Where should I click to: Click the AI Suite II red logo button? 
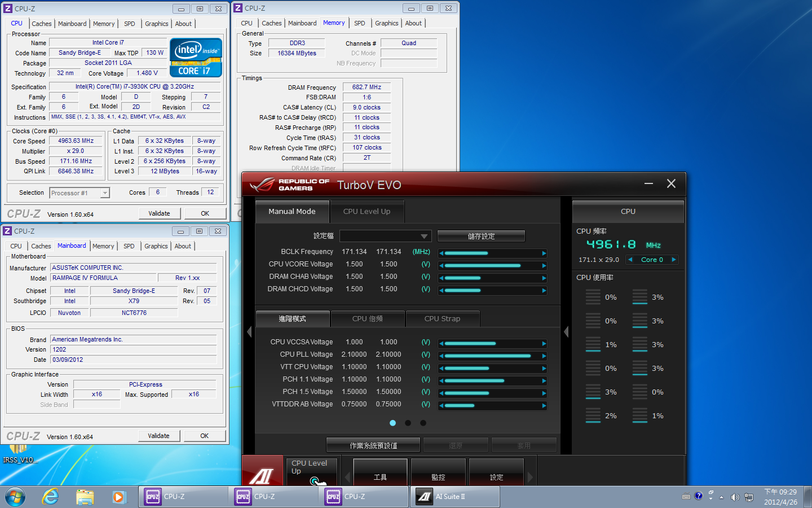coord(262,470)
